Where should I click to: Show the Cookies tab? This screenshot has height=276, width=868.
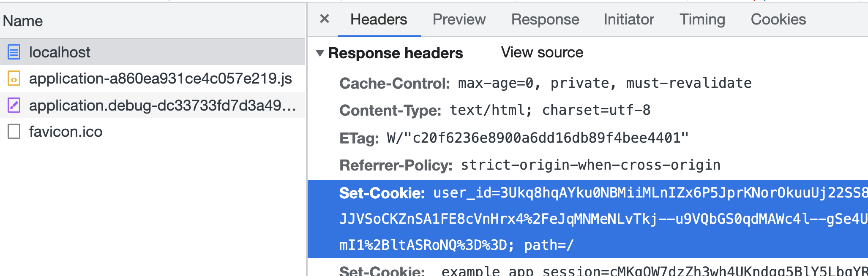click(778, 20)
